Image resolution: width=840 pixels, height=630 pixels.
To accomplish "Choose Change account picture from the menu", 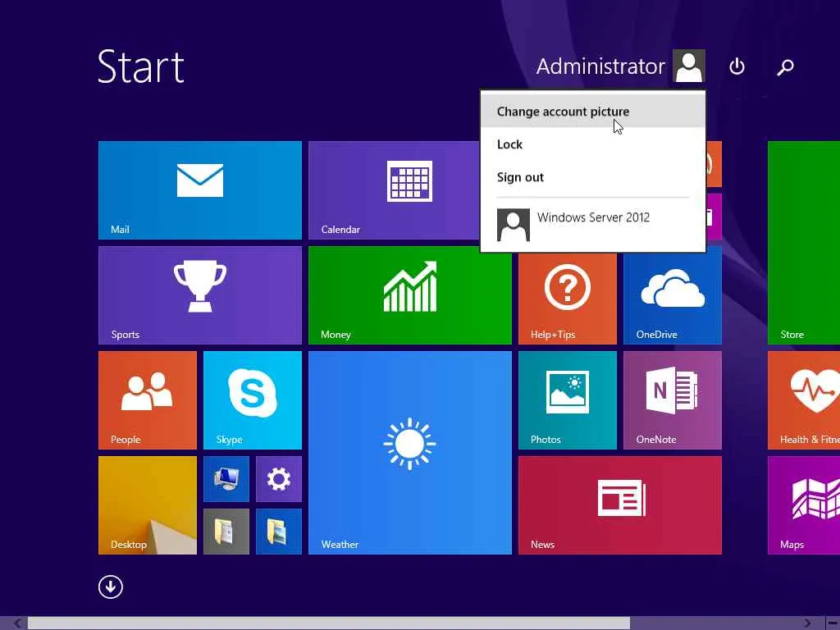I will tap(593, 112).
